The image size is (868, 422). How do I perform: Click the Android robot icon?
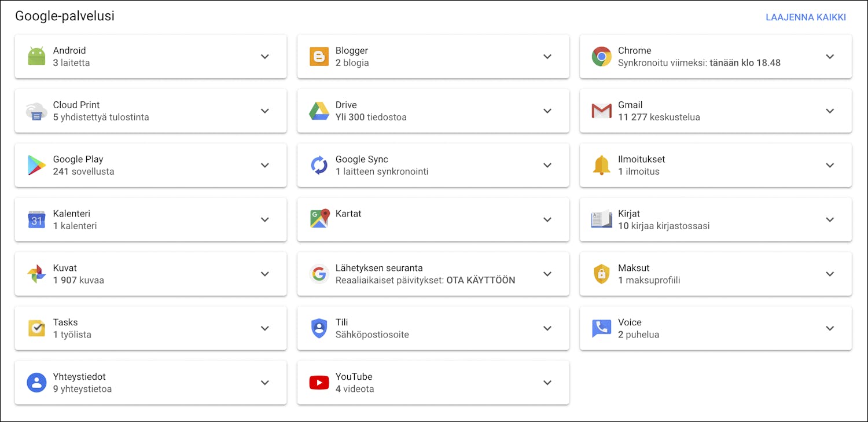(36, 57)
